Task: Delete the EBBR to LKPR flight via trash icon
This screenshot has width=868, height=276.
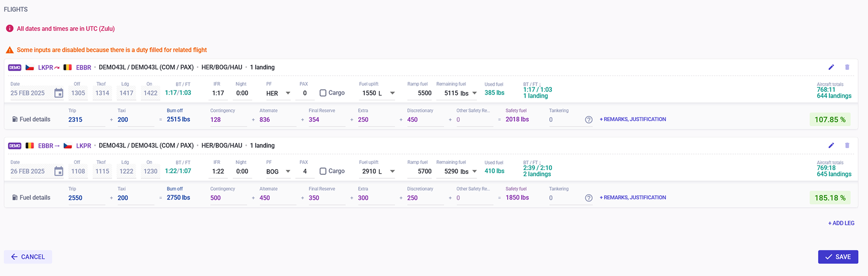Action: click(x=847, y=145)
